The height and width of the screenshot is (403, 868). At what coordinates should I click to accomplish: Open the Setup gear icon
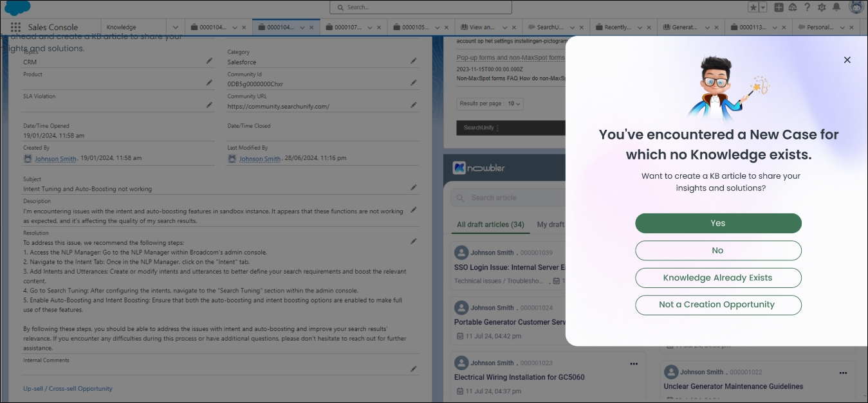[x=822, y=7]
